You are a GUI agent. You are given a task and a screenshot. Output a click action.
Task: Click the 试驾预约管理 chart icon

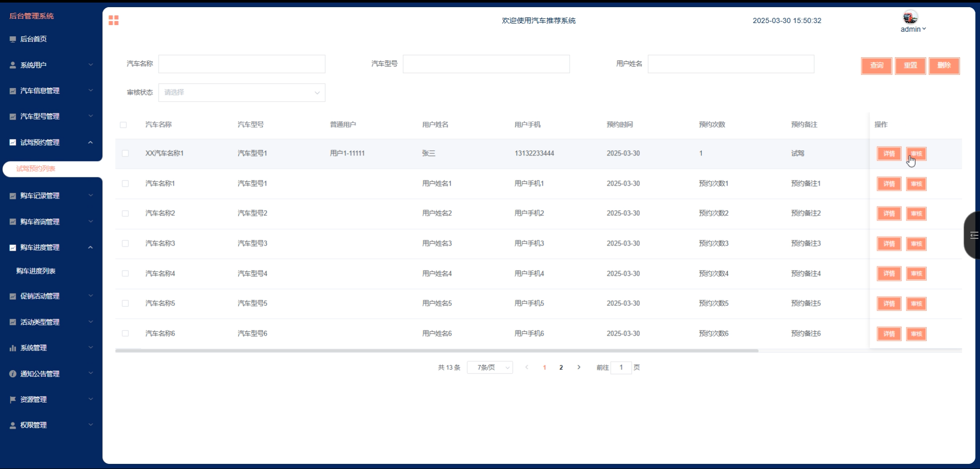click(x=13, y=142)
